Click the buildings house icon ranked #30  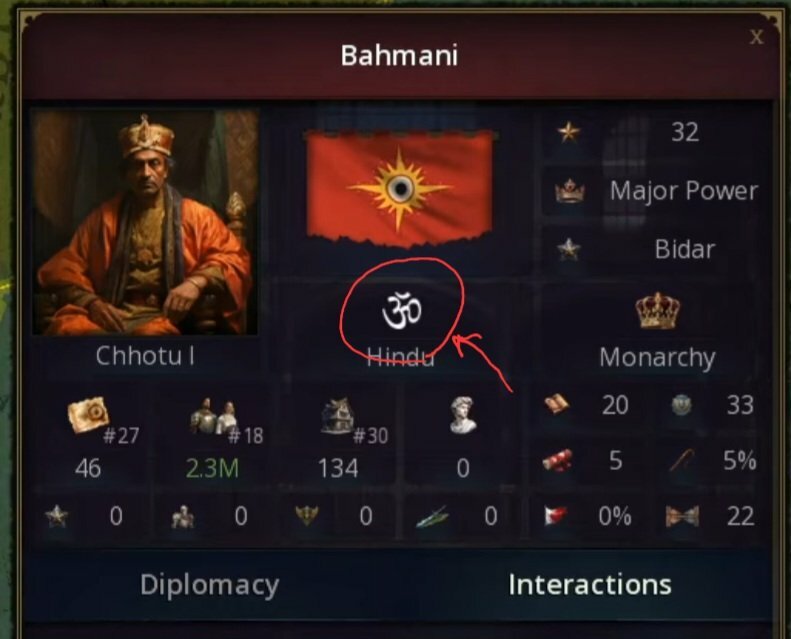[x=338, y=416]
